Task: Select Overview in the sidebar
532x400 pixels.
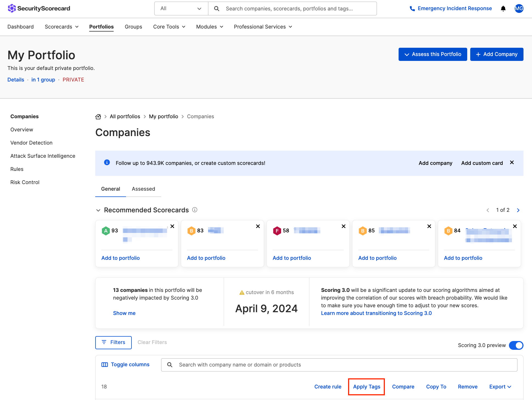Action: [x=22, y=129]
